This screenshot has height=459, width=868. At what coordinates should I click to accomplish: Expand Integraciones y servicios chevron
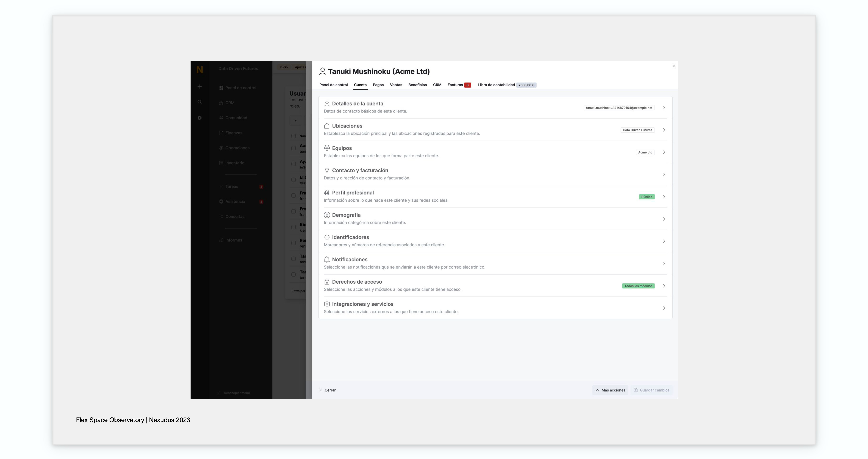[x=664, y=308]
